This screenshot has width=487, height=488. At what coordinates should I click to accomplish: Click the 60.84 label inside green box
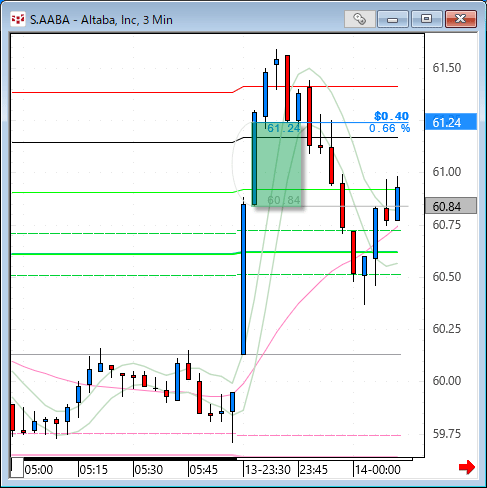click(x=284, y=200)
